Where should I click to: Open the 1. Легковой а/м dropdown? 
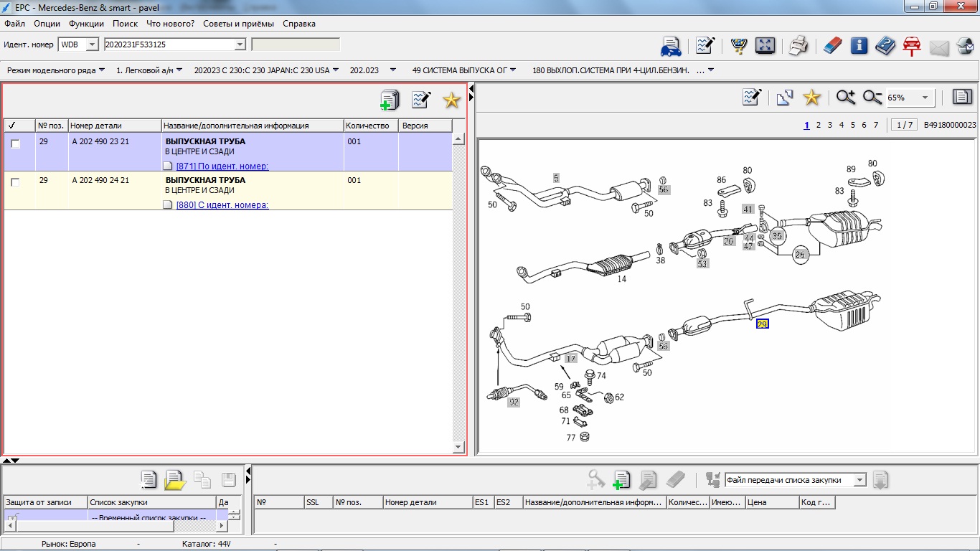pos(179,70)
